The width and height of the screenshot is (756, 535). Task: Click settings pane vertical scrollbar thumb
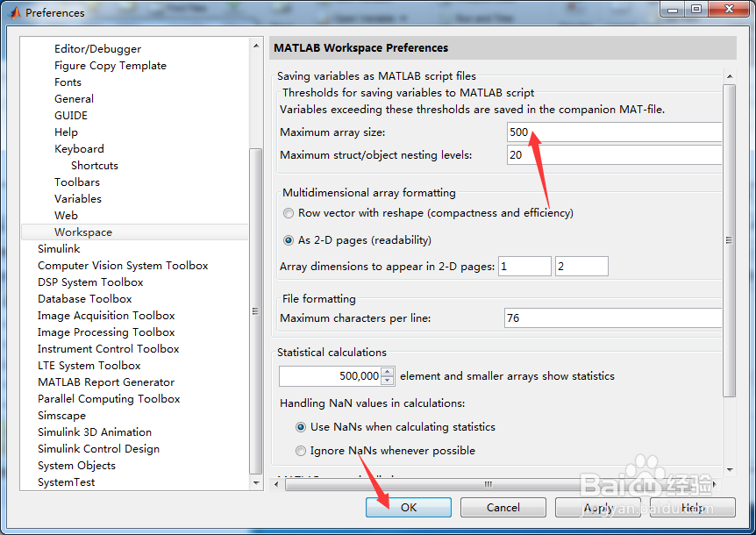click(x=730, y=240)
